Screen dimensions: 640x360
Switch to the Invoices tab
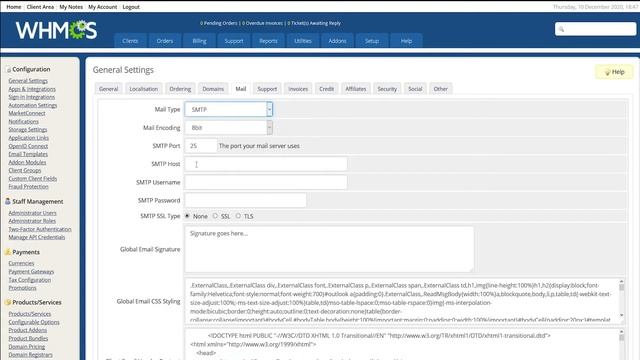(x=298, y=89)
